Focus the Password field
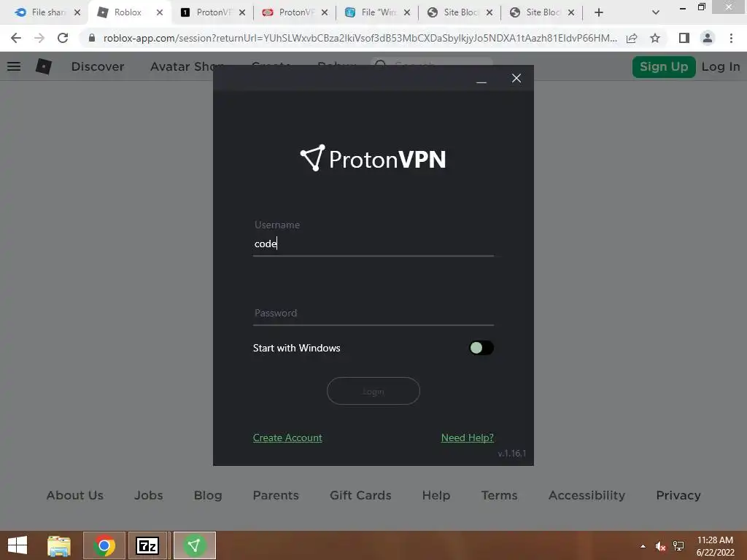Screen dimensions: 747x560 click(373, 314)
